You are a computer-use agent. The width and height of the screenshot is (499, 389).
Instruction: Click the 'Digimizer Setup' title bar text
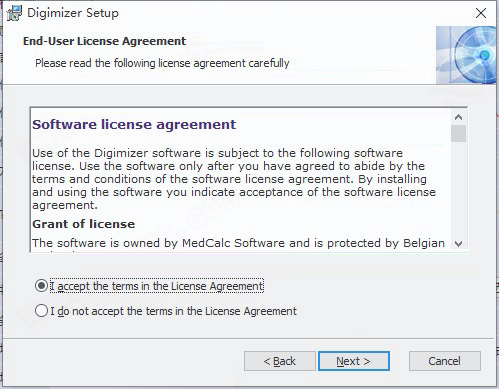coord(73,13)
